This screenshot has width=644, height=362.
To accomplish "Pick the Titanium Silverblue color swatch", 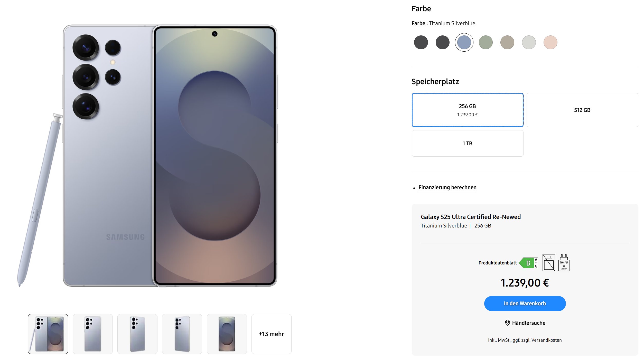I will [464, 42].
